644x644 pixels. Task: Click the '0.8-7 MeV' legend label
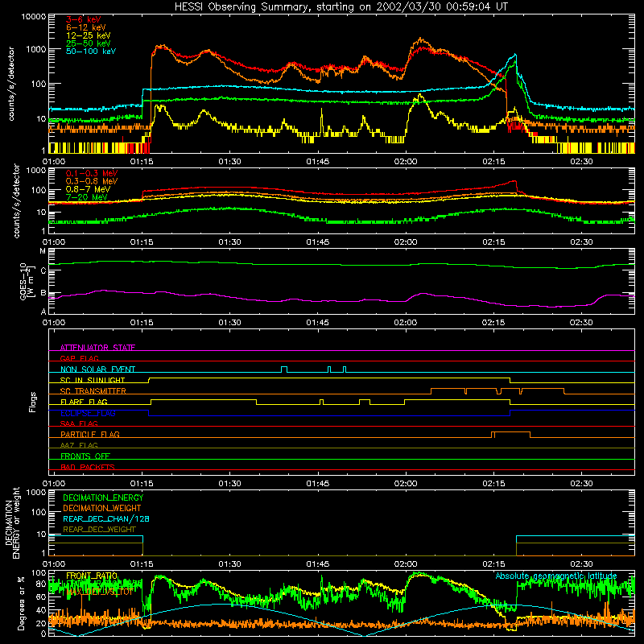[x=88, y=189]
